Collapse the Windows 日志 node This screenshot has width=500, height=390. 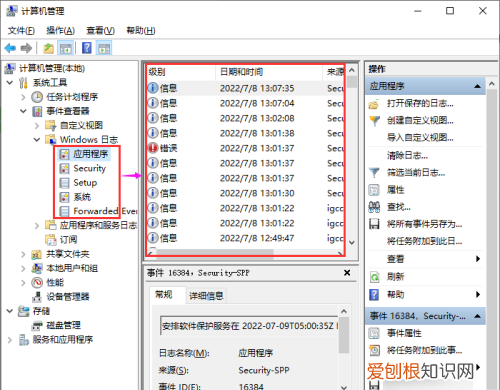pyautogui.click(x=37, y=140)
